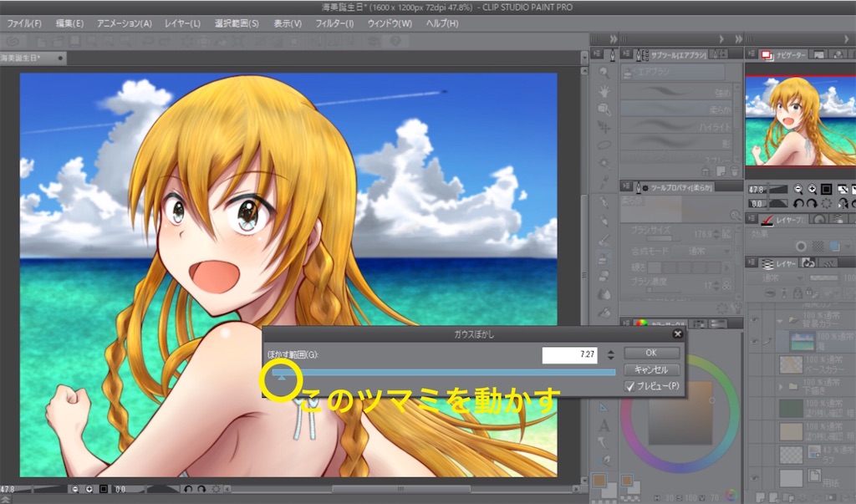Viewport: 856px width, 504px height.
Task: Click the navigator preview thumbnail
Action: 800,120
